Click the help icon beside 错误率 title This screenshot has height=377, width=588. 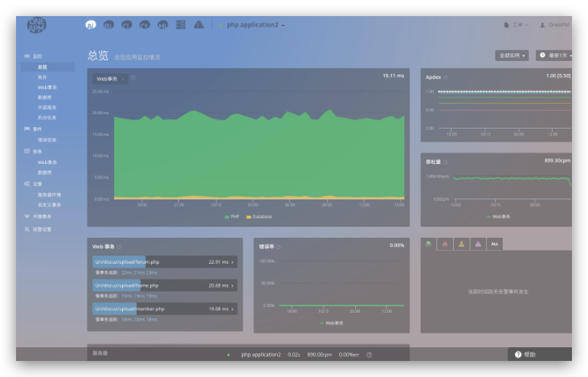(x=279, y=247)
